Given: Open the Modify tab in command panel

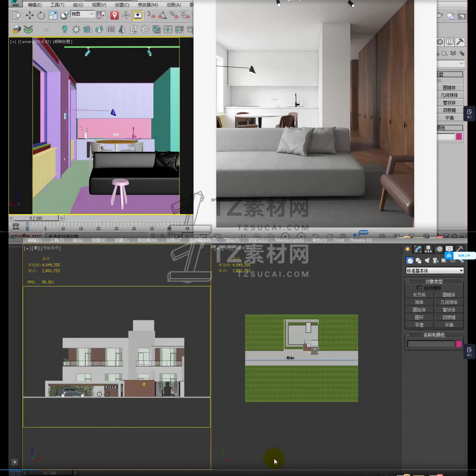Looking at the screenshot, I should pyautogui.click(x=418, y=249).
